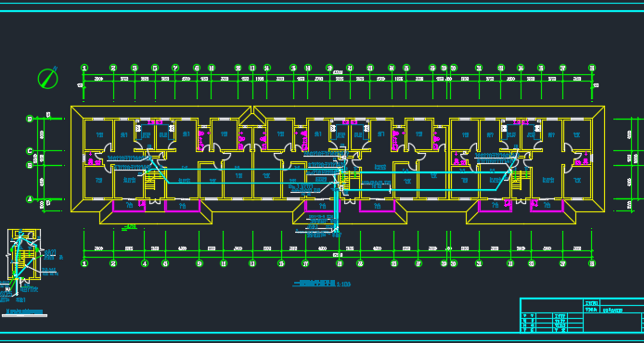The image size is (644, 343).
Task: Select grid bubble 2 in top axis row
Action: 113,68
